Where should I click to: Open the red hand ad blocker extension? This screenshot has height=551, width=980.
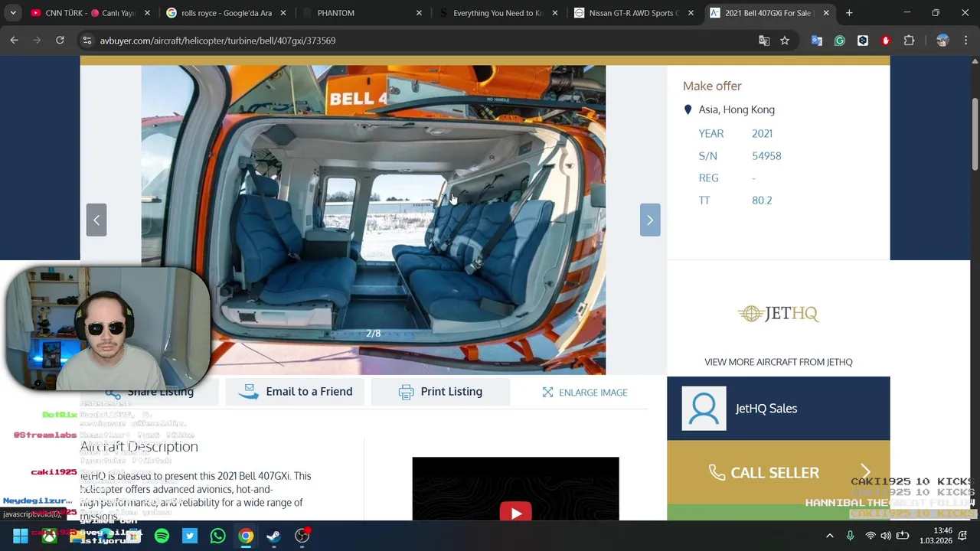(886, 41)
